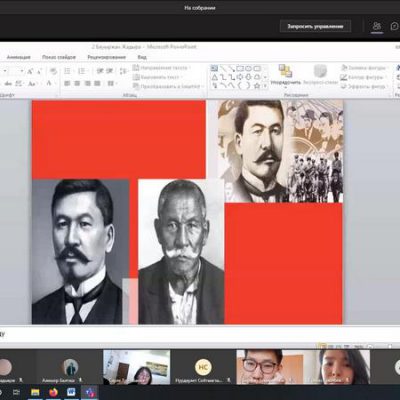Select the five-point star shape

(x=257, y=86)
